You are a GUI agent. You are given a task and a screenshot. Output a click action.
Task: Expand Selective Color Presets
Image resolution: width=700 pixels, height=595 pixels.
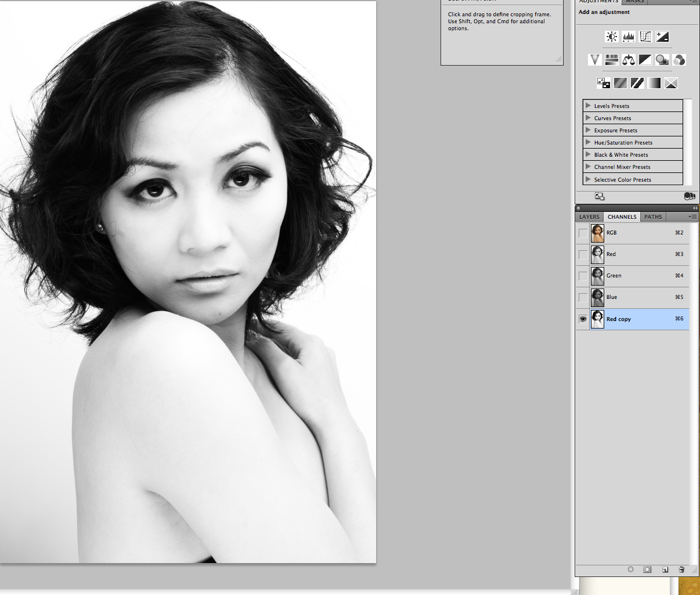click(588, 179)
